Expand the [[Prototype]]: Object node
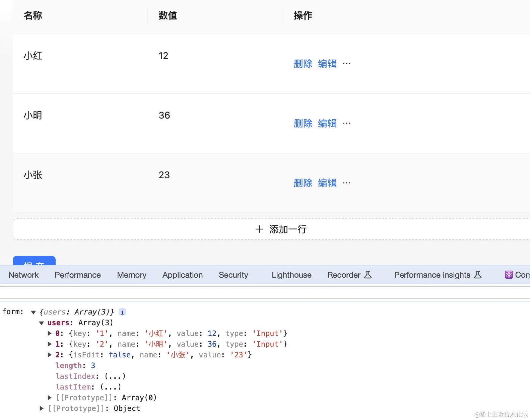 coord(42,409)
